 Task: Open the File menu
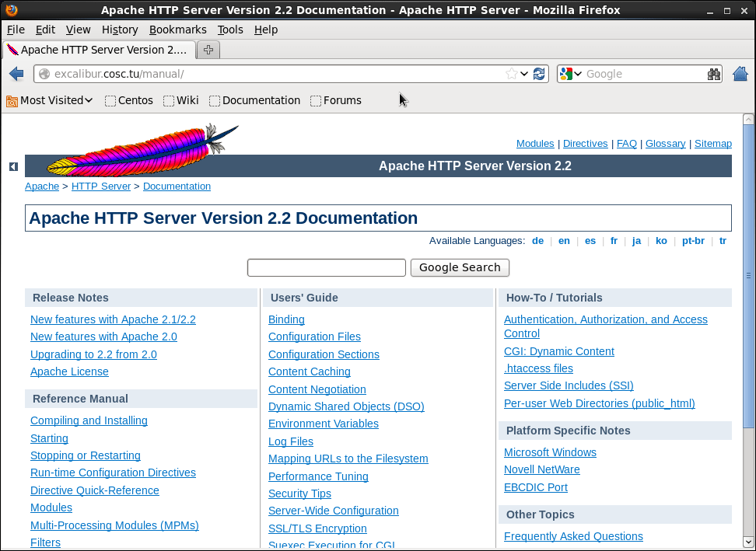(x=16, y=30)
